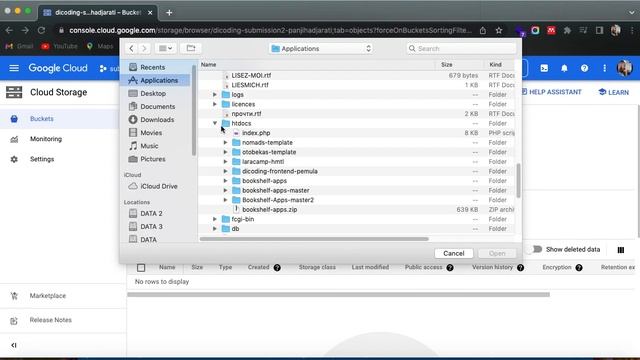Go back in browser history
Viewport: 640px width, 360px height.
[9, 30]
